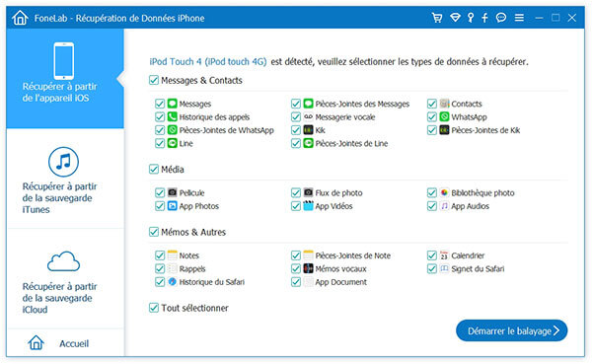Open the Facebook icon in title bar
The width and height of the screenshot is (592, 364).
click(x=484, y=18)
